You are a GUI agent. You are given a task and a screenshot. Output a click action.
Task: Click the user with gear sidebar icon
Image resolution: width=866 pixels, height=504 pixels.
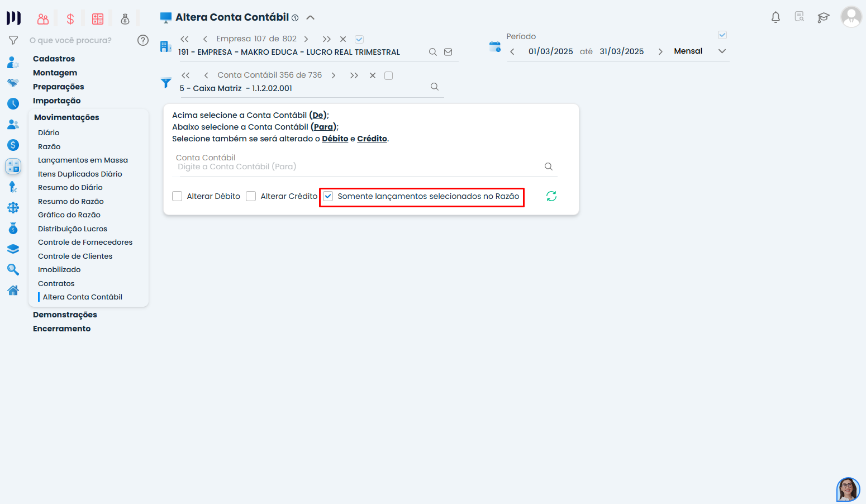tap(13, 62)
